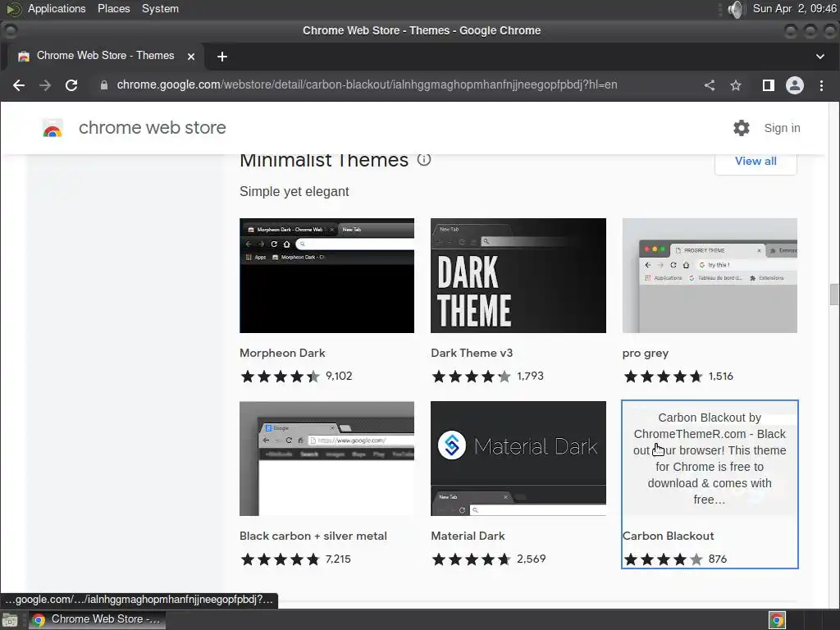The height and width of the screenshot is (630, 840).
Task: Click the Carbon Blackout 876 rating count
Action: click(x=717, y=559)
